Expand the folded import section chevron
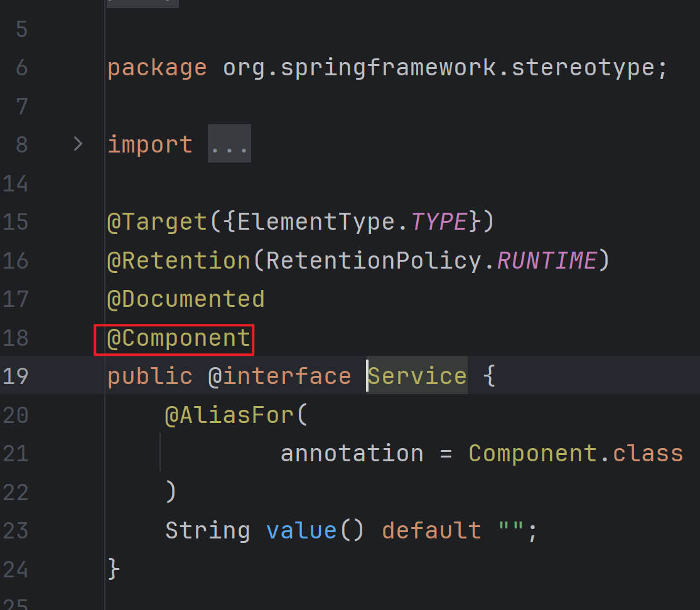The height and width of the screenshot is (610, 700). (x=78, y=144)
